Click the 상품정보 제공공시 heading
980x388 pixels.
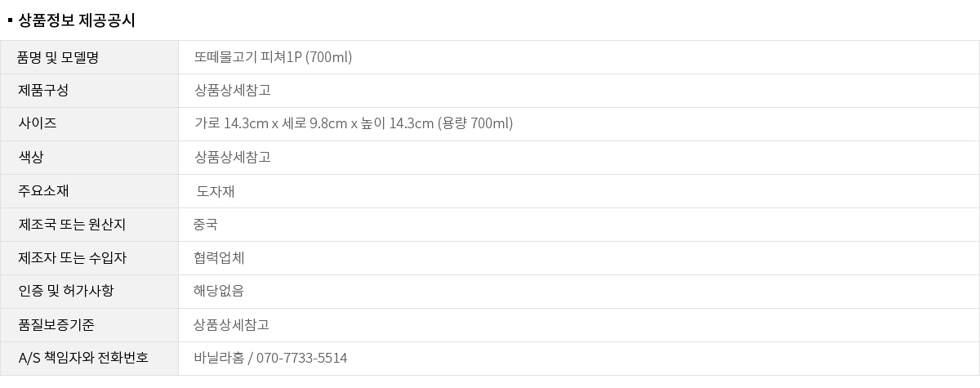[x=76, y=21]
